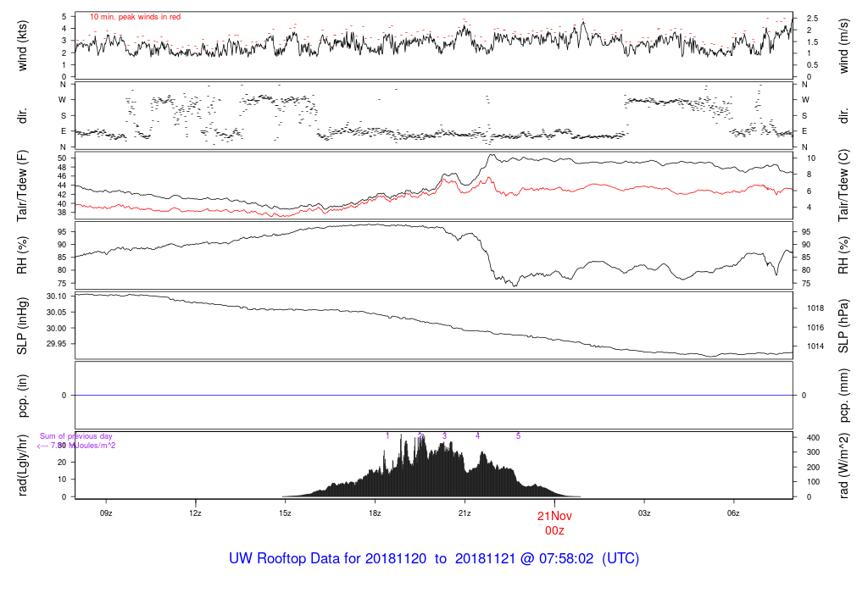Click the 'Sum of previous day' annotation
The image size is (868, 593).
(75, 436)
